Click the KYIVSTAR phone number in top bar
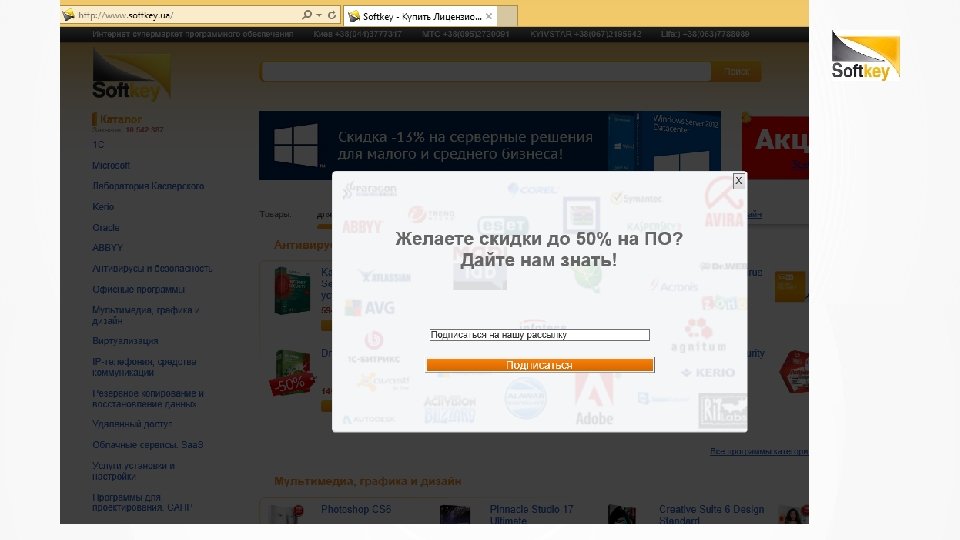960x540 pixels. [x=586, y=34]
